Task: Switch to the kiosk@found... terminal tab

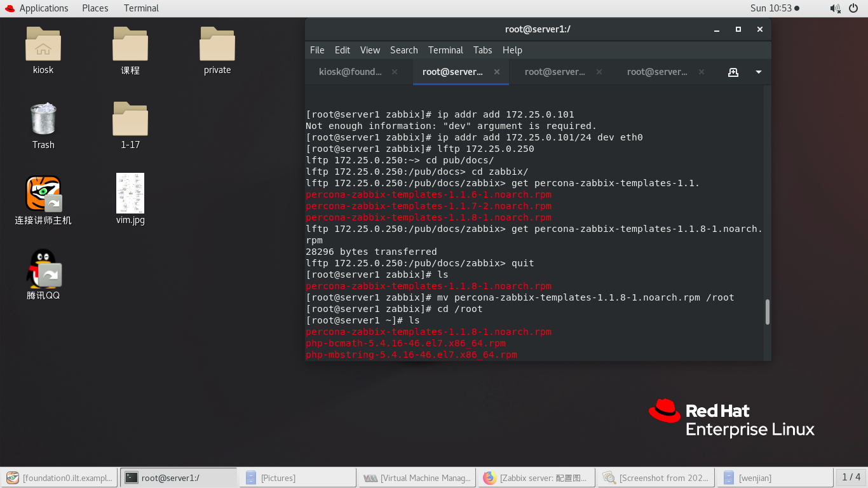Action: point(349,72)
